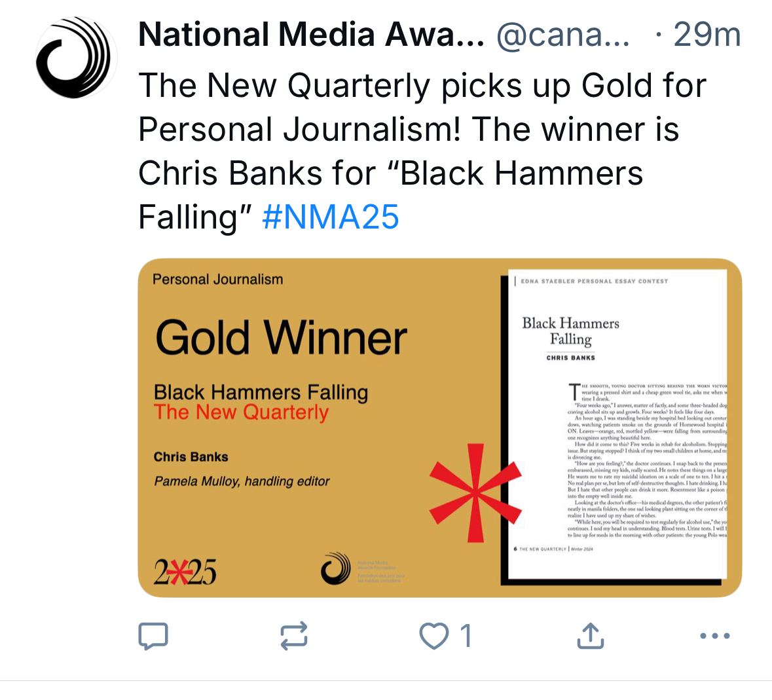Screen dimensions: 772x700
Task: Tap the repost arrows icon
Action: tap(293, 636)
